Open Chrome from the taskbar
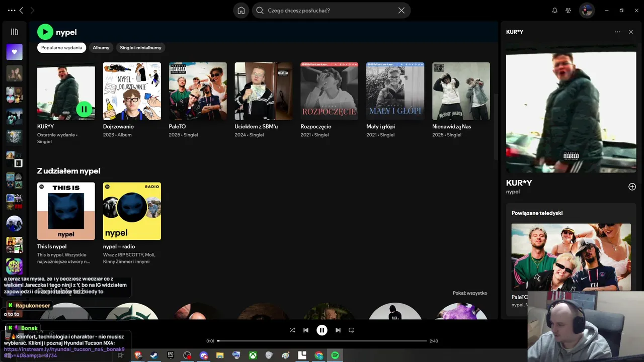The height and width of the screenshot is (362, 644). 318,355
